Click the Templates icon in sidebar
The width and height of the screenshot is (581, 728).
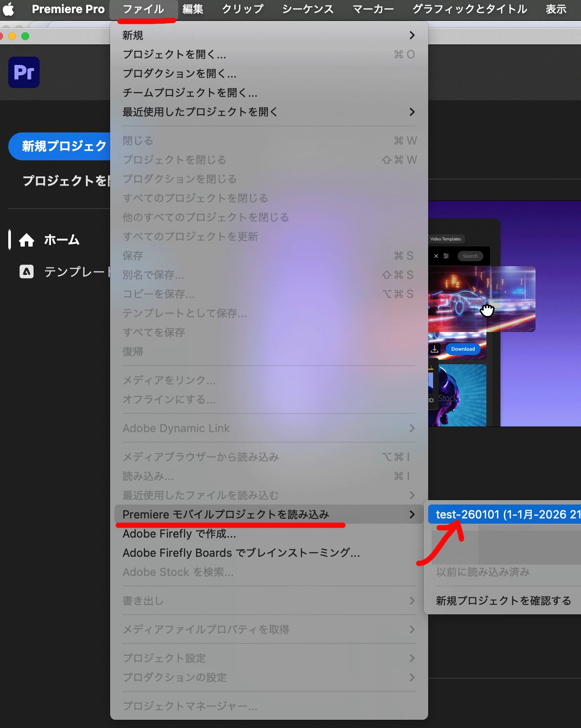click(x=27, y=272)
